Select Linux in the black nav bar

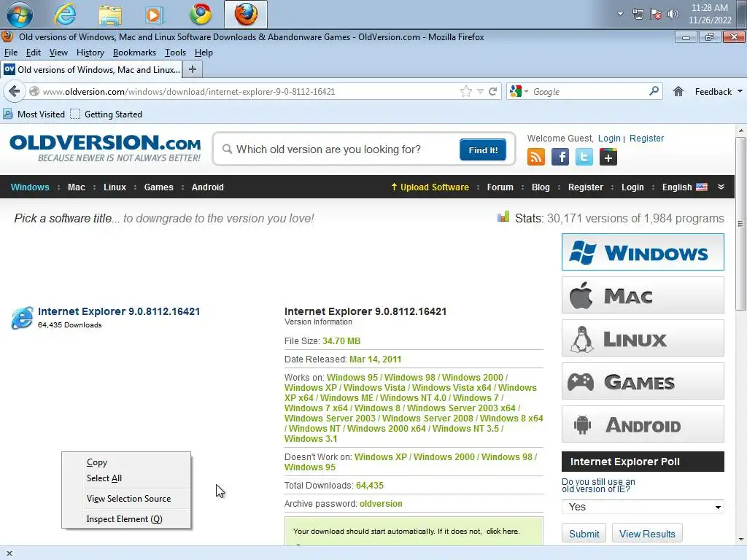click(x=115, y=187)
